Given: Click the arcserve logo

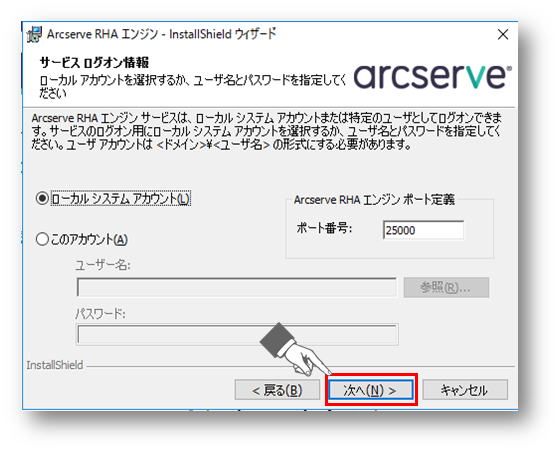Looking at the screenshot, I should point(432,76).
